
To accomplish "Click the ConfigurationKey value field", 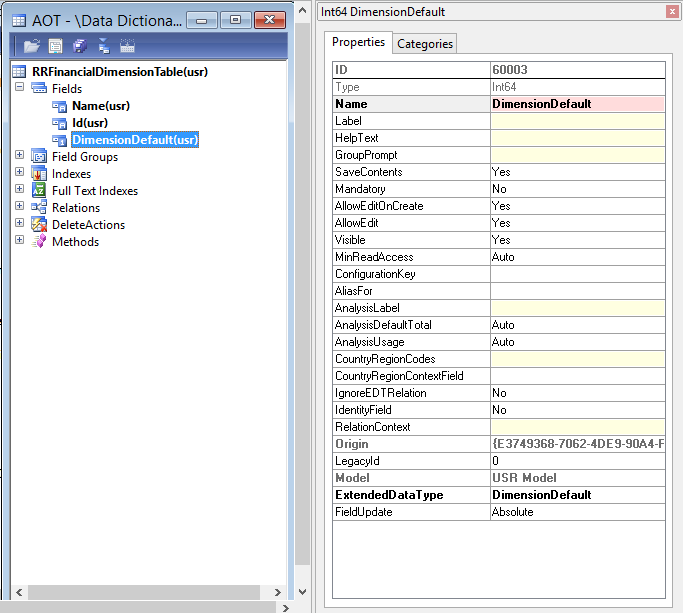I will tap(578, 274).
